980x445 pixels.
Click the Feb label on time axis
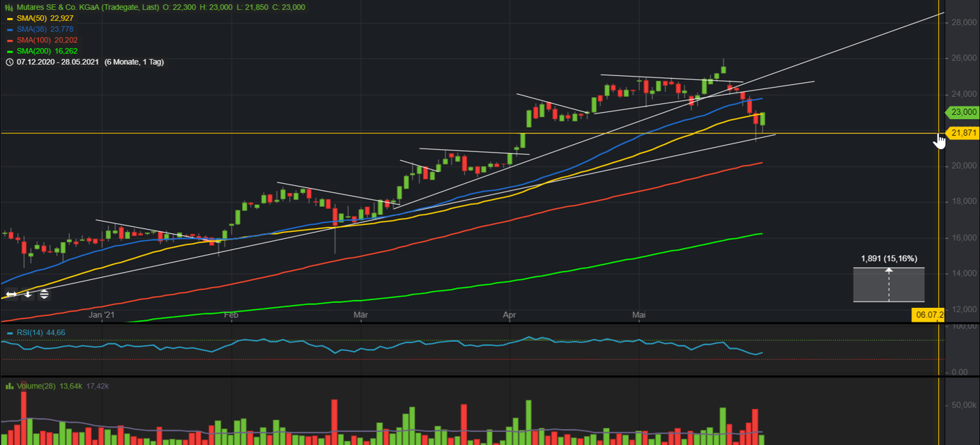231,315
